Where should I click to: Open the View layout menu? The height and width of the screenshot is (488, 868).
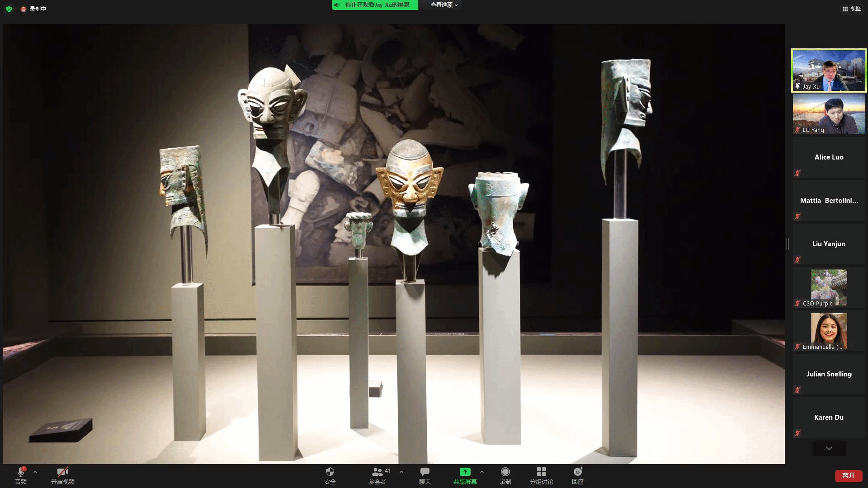coord(852,9)
